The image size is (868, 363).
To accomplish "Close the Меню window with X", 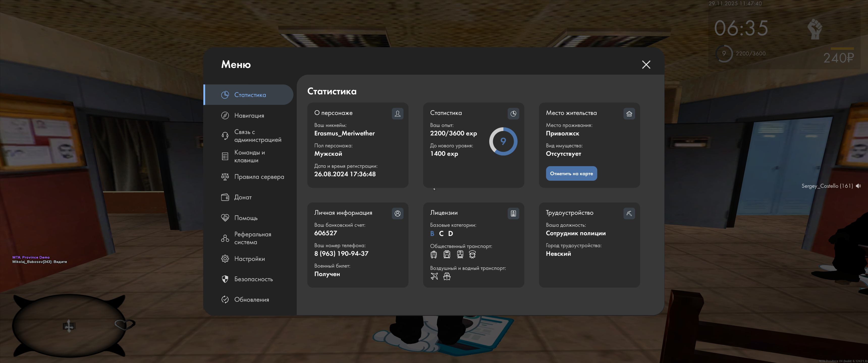I will [x=646, y=65].
